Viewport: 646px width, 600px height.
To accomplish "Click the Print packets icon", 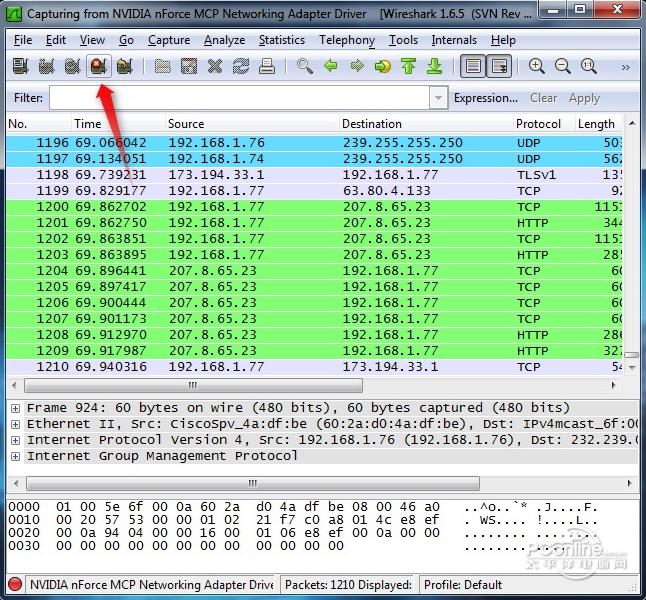I will point(267,67).
